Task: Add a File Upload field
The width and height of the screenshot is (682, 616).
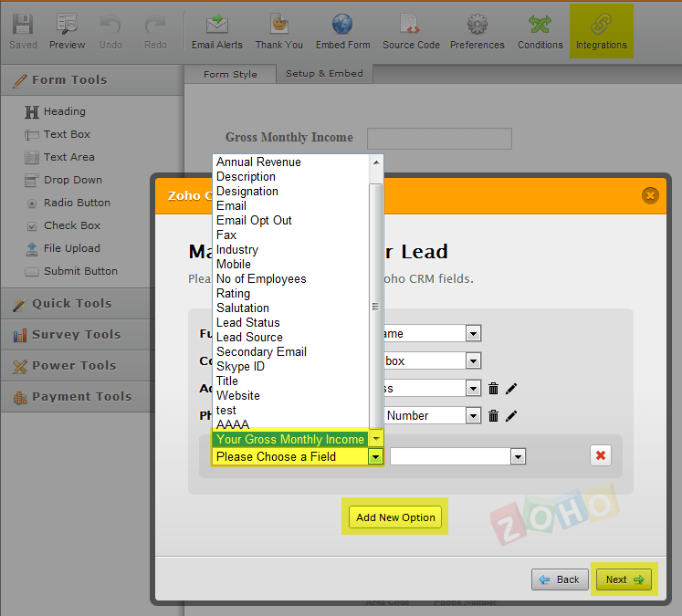Action: pos(63,248)
